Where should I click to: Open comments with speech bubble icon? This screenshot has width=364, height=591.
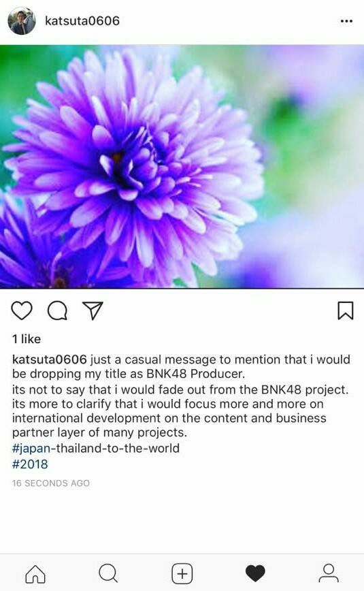click(x=57, y=310)
